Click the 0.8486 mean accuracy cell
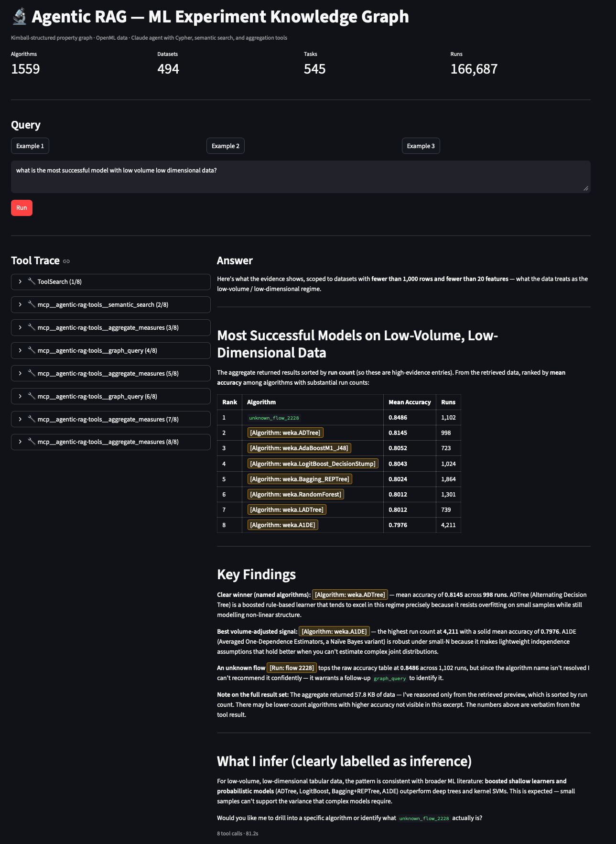The image size is (616, 844). click(x=410, y=417)
